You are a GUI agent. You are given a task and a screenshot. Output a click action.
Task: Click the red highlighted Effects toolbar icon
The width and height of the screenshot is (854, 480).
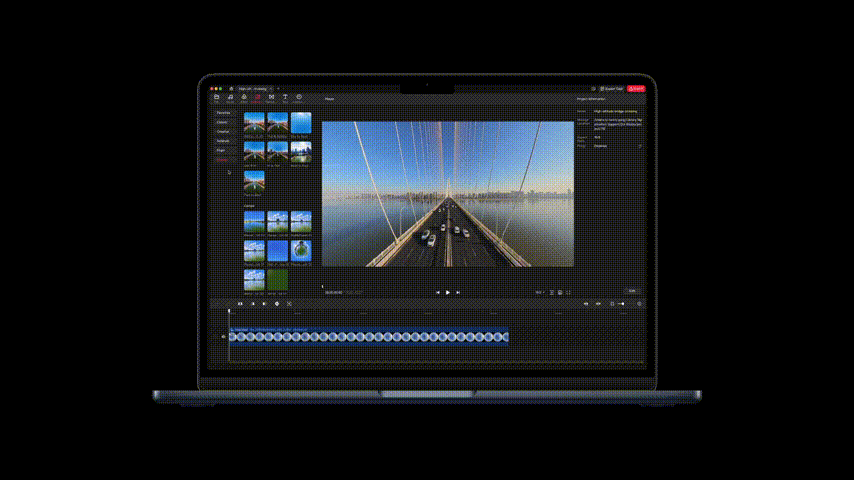pos(258,98)
